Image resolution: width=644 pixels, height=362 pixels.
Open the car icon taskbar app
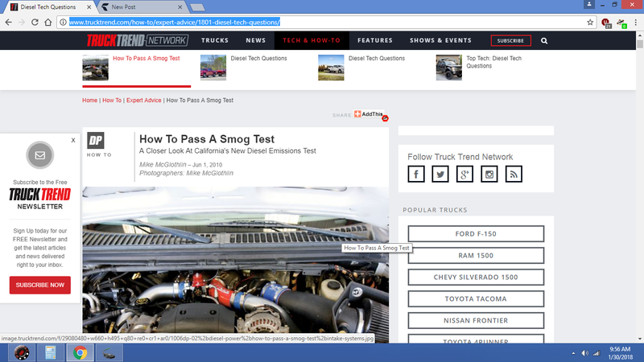click(109, 353)
